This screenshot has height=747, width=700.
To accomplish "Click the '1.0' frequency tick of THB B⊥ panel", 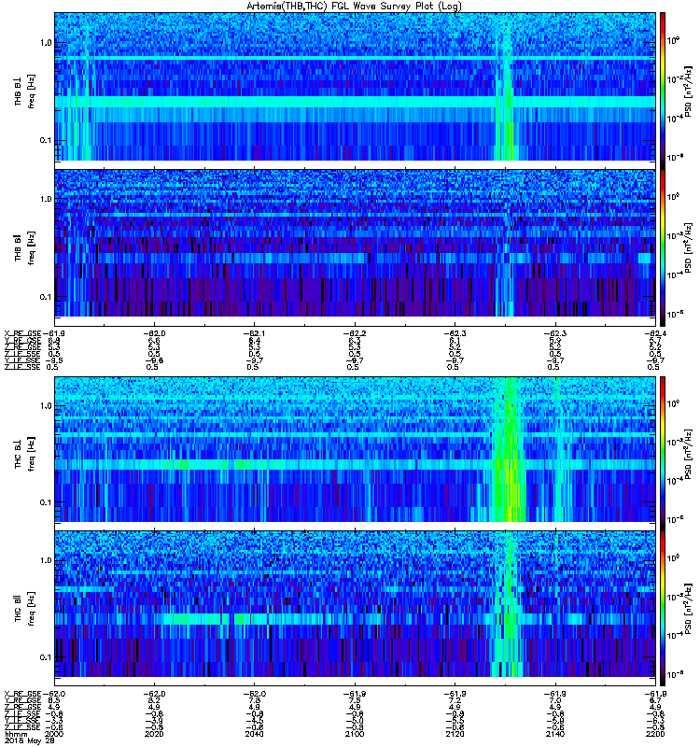I will [x=46, y=43].
